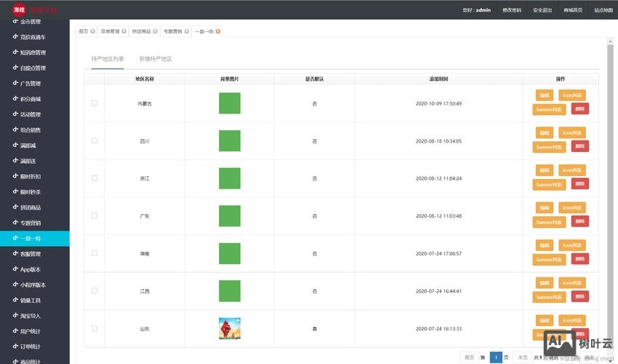The height and width of the screenshot is (364, 618).
Task: Close the 拼团商品 page tab via its X icon
Action: (156, 31)
